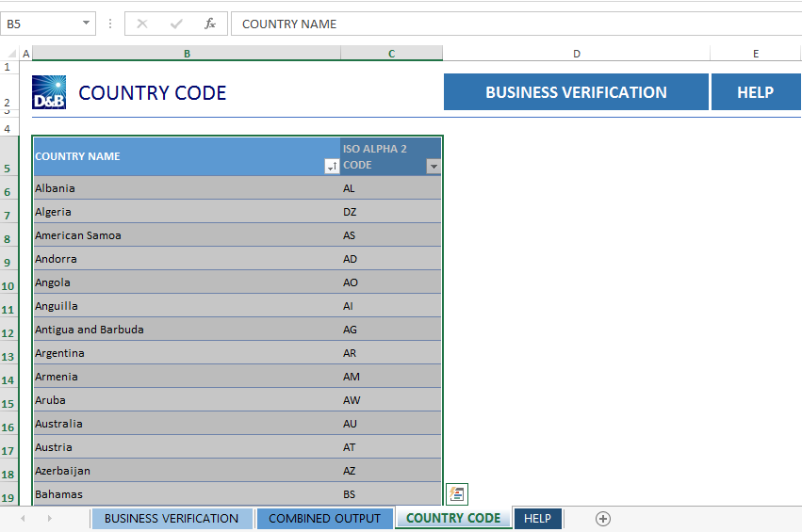Click the Austria cell
Viewport: 802px width, 532px height.
(187, 446)
